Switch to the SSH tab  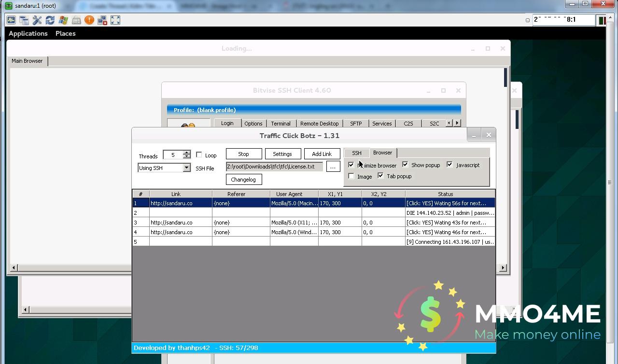point(357,153)
